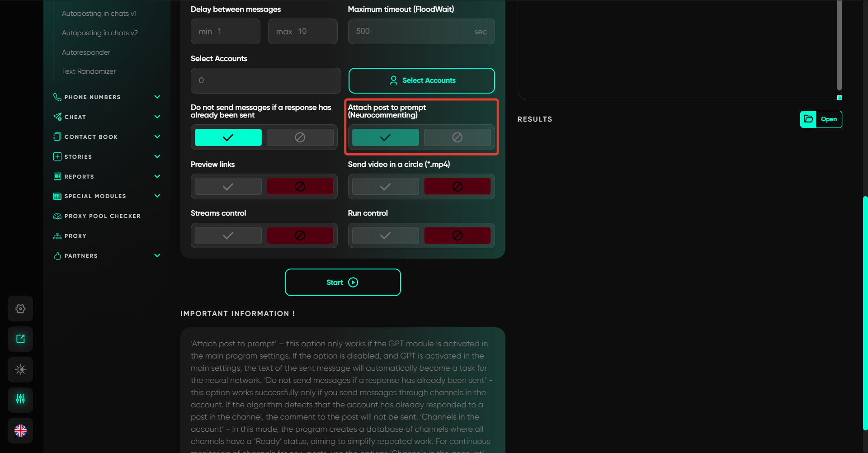The width and height of the screenshot is (868, 453).
Task: Click the Select Accounts button
Action: (x=421, y=80)
